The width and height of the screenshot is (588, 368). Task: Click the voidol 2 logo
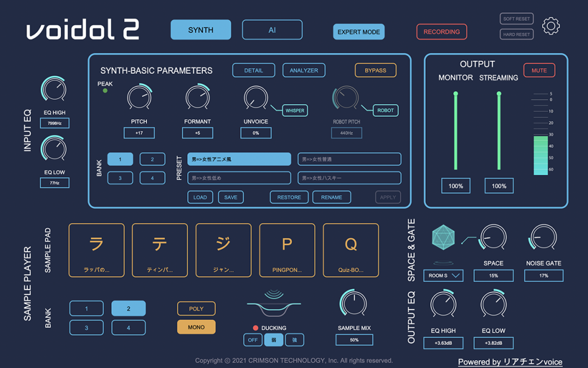[83, 29]
